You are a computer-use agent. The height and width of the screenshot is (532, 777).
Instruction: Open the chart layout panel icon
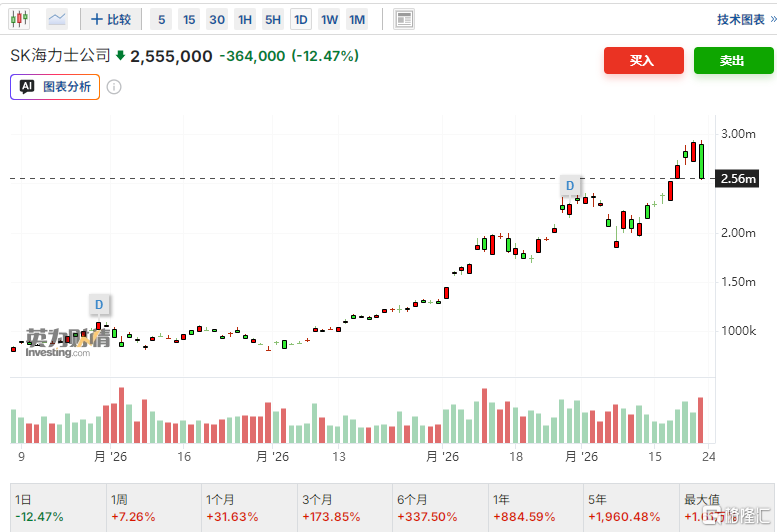click(404, 19)
